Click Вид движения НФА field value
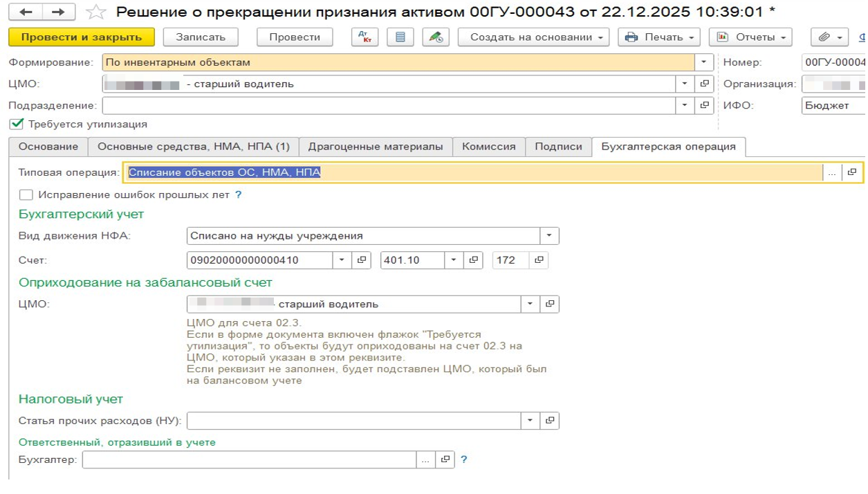The height and width of the screenshot is (494, 868). (x=364, y=236)
